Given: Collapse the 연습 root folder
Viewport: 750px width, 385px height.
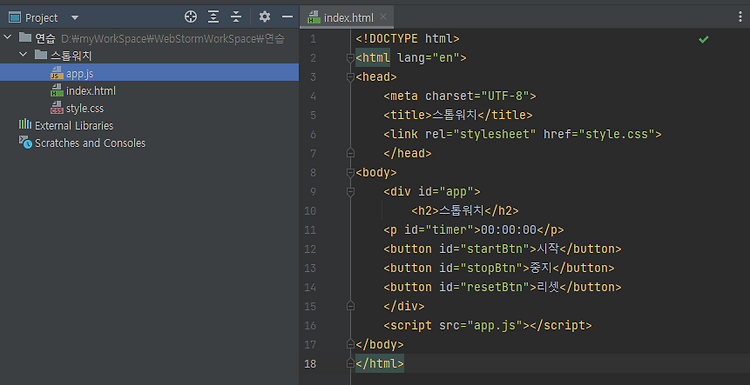Looking at the screenshot, I should [x=7, y=37].
